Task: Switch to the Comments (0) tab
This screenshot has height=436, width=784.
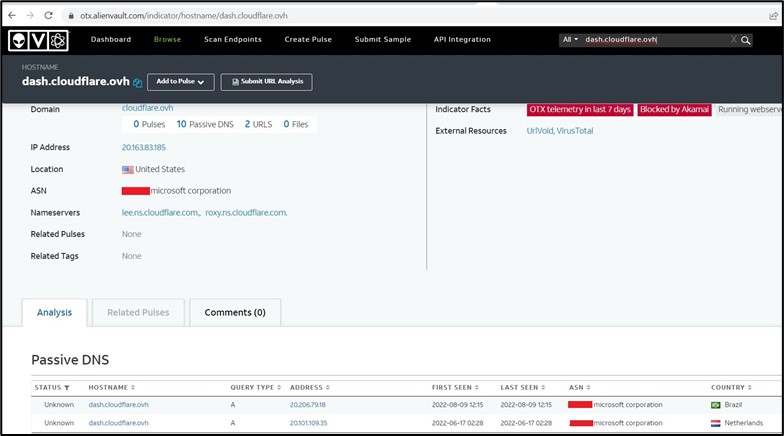Action: [235, 312]
